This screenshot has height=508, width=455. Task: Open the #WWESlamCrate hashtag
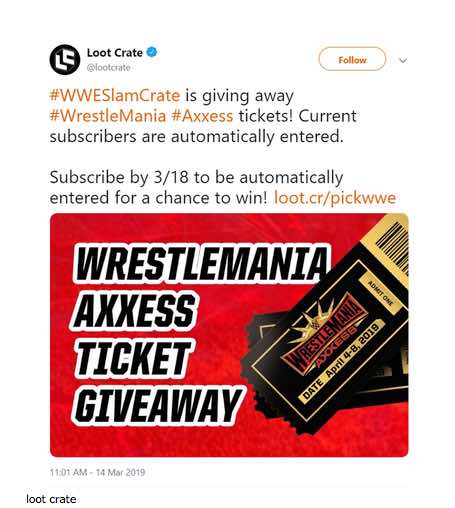(115, 96)
